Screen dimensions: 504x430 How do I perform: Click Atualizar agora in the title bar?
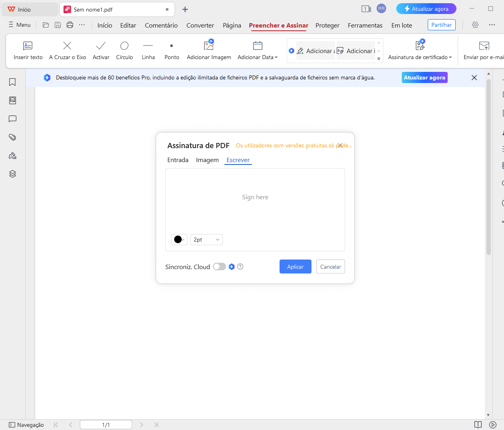click(426, 9)
